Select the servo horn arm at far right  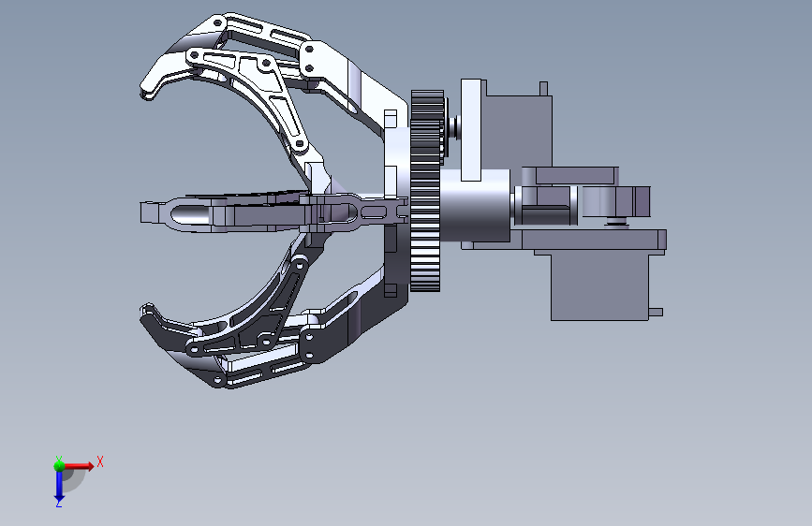(x=616, y=201)
